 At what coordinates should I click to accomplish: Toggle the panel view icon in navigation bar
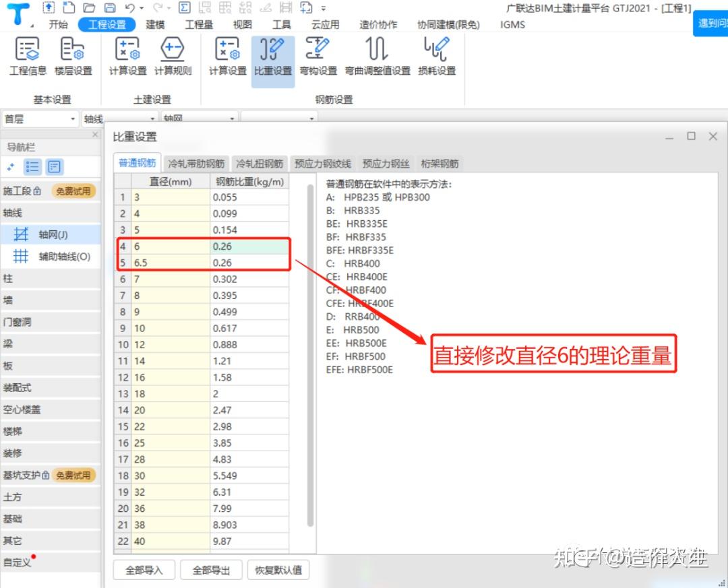pyautogui.click(x=55, y=166)
